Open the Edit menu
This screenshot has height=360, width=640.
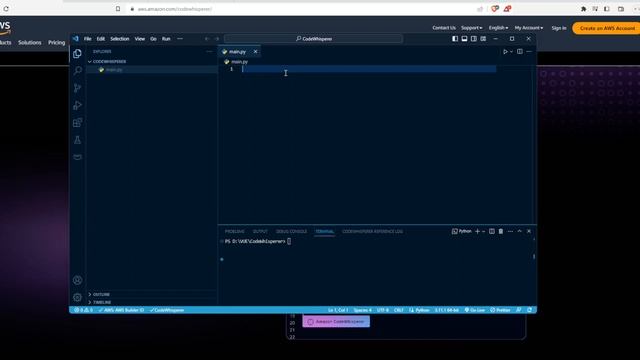tap(101, 39)
